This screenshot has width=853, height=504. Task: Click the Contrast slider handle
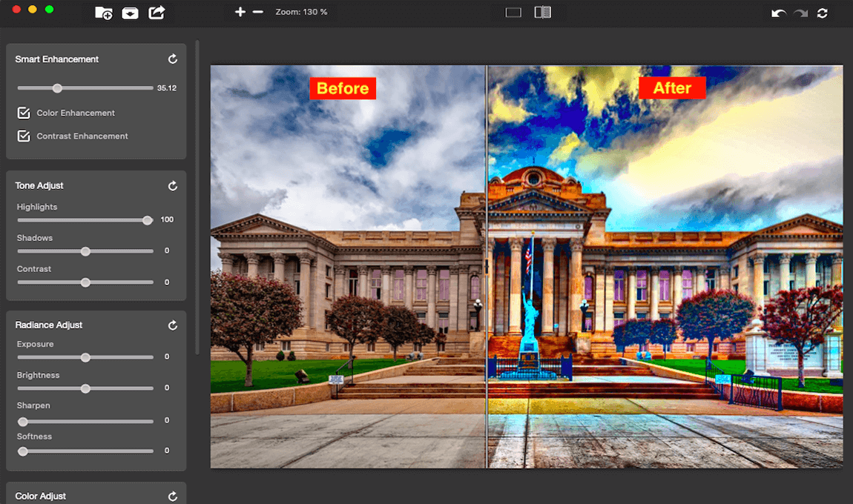[85, 282]
